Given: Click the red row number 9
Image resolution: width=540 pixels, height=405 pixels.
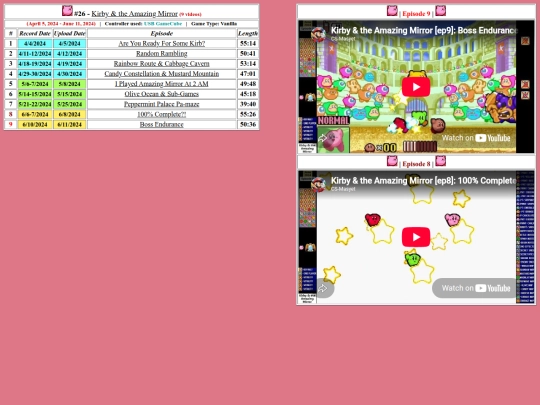Looking at the screenshot, I should click(x=11, y=124).
